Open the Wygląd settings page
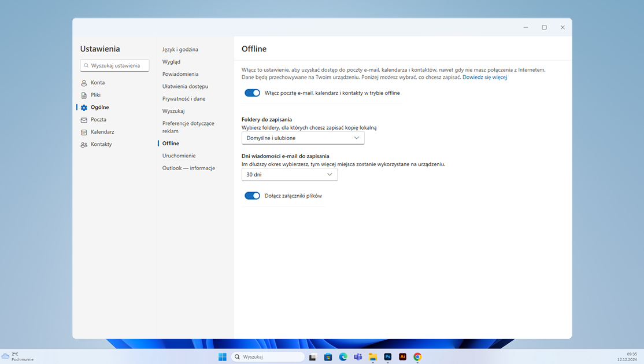The image size is (644, 364). pyautogui.click(x=171, y=62)
